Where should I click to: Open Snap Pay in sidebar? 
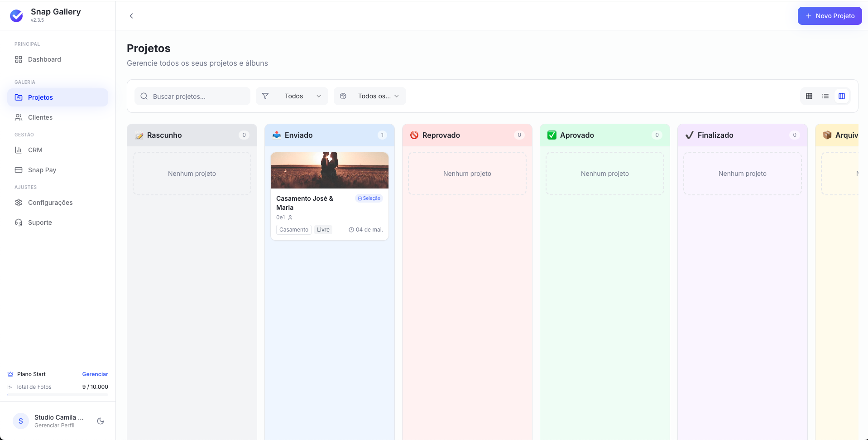click(58, 170)
